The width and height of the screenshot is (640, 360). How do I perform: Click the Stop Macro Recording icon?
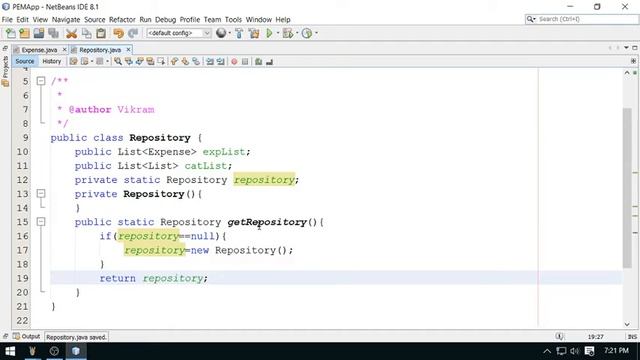[x=245, y=62]
